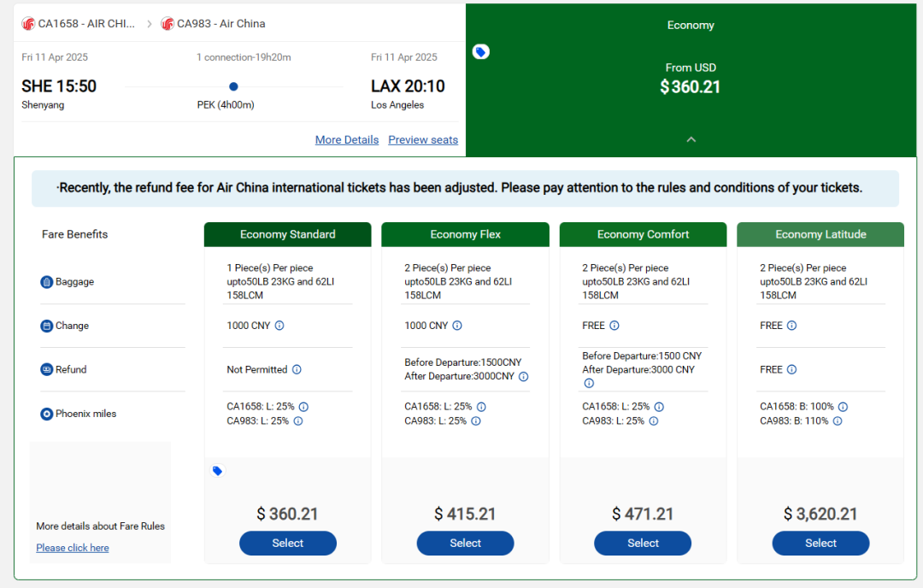
Task: Open info for Economy Comfort CA1658 miles
Action: point(659,407)
